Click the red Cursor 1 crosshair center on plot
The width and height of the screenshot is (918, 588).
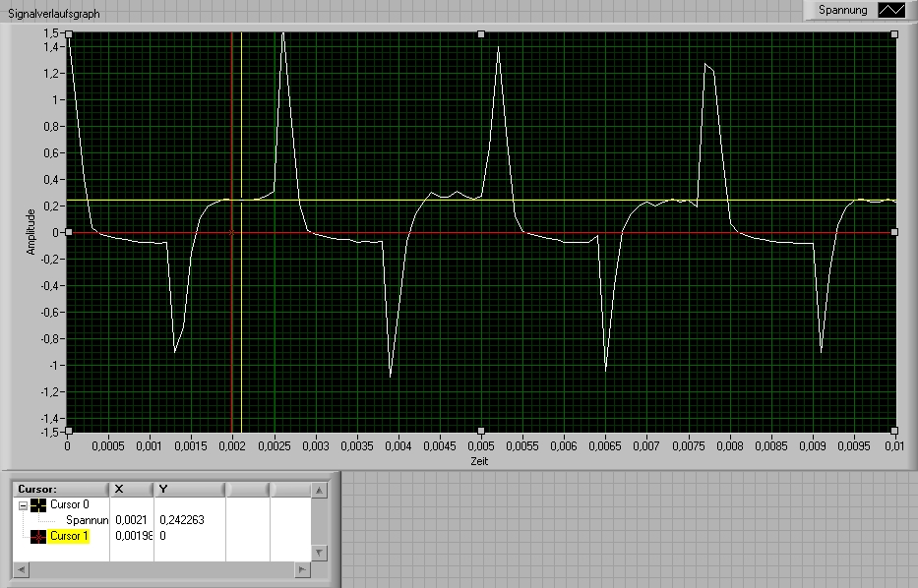[x=232, y=233]
